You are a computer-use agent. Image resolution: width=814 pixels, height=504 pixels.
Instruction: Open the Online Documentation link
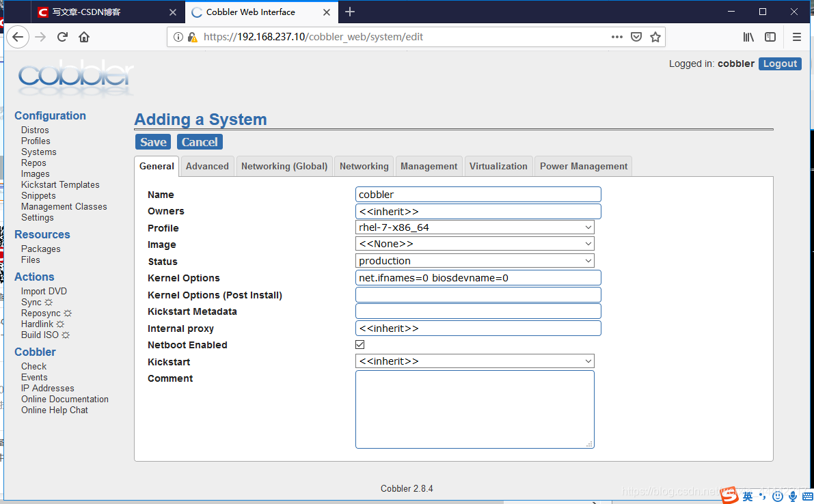click(x=65, y=400)
